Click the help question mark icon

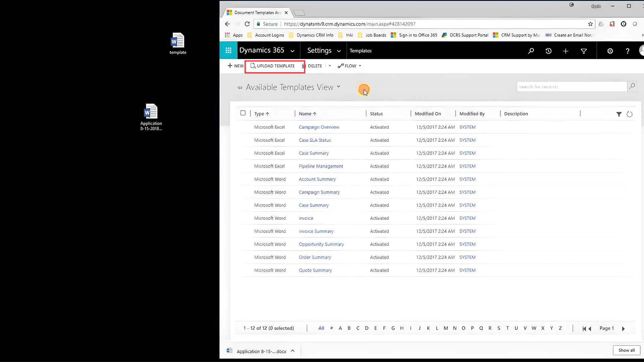(x=627, y=51)
